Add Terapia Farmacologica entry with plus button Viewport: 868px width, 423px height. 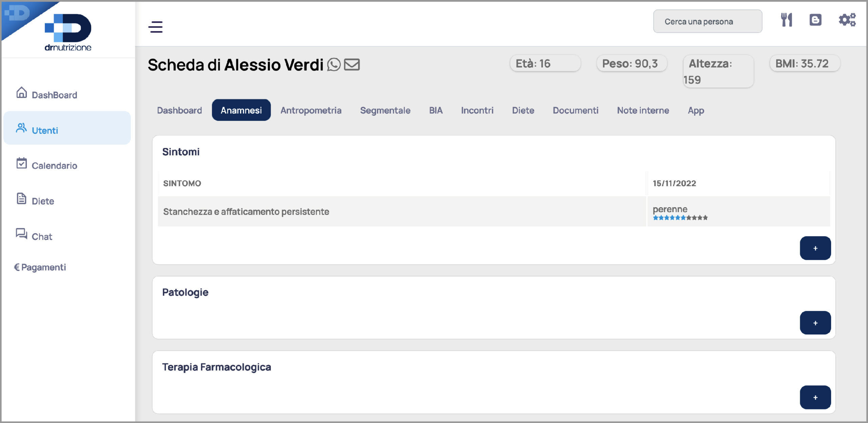pos(815,398)
